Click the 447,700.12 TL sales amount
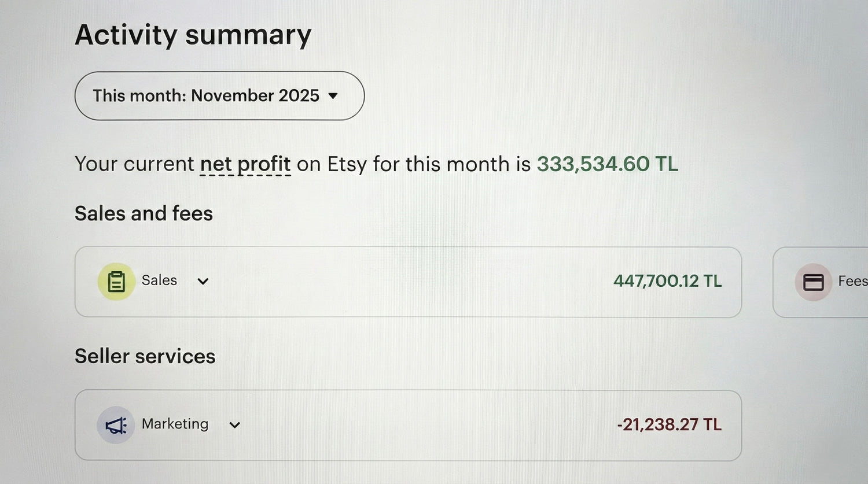This screenshot has width=868, height=484. [667, 281]
